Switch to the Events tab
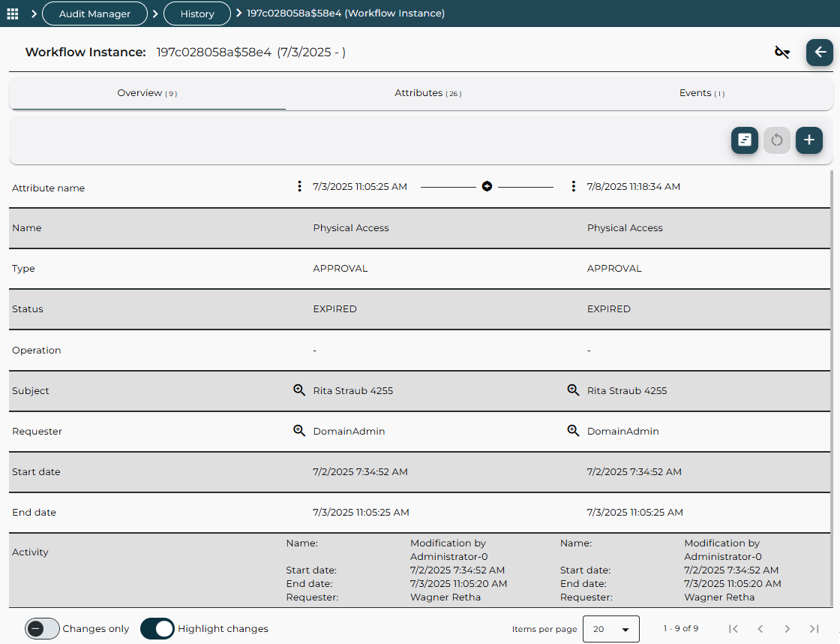 click(701, 92)
